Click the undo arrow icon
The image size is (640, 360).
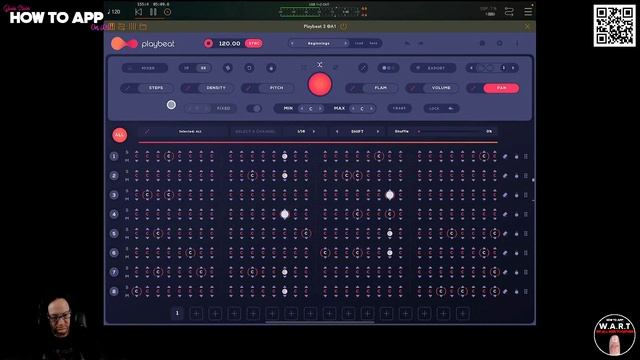tap(407, 43)
